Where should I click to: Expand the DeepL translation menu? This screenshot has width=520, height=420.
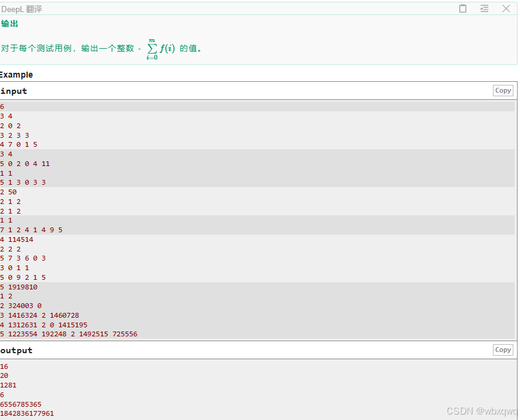coord(484,8)
